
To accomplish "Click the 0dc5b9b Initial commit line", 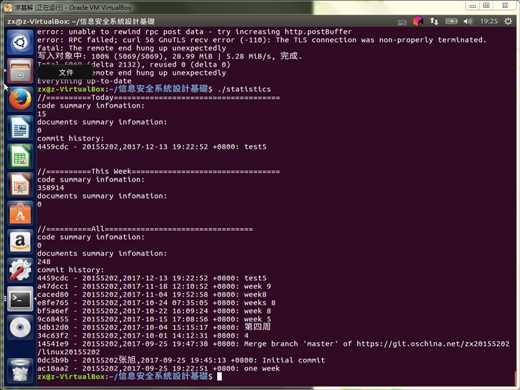I will point(181,360).
